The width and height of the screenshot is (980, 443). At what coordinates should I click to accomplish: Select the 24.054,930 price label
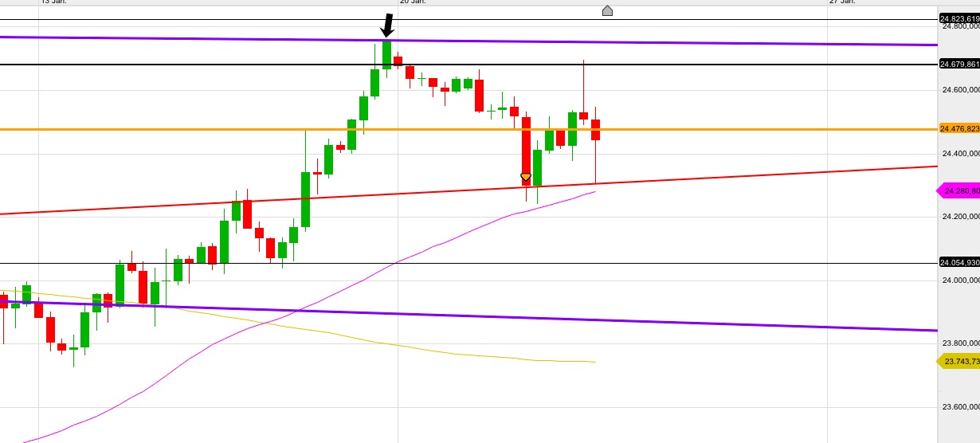click(x=960, y=262)
